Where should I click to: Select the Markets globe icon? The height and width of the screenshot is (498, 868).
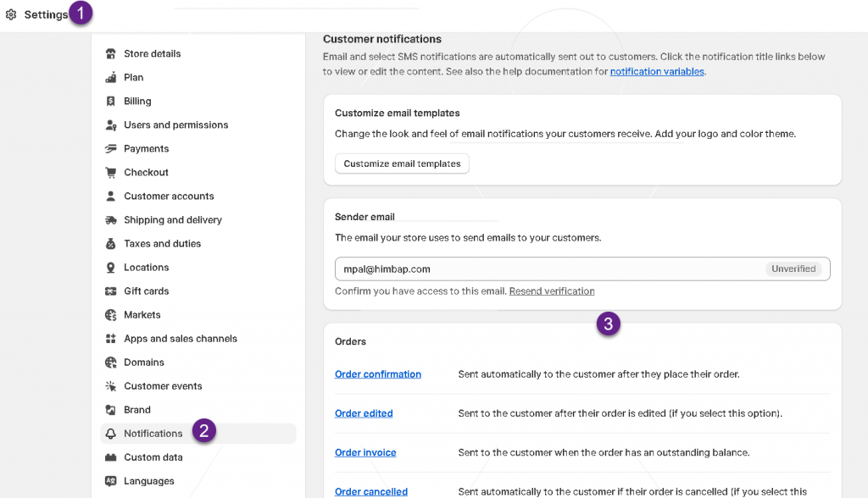[x=110, y=314]
